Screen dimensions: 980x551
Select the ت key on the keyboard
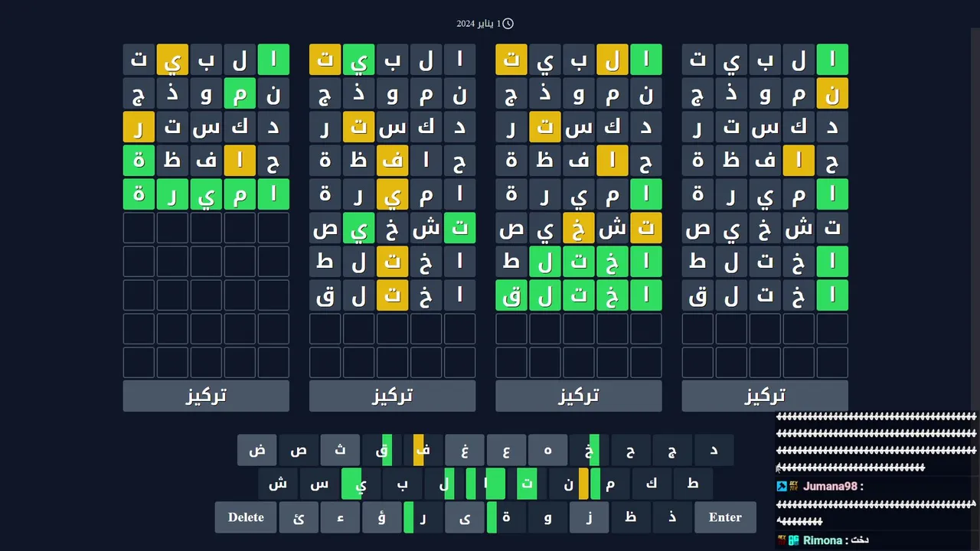[x=527, y=484]
